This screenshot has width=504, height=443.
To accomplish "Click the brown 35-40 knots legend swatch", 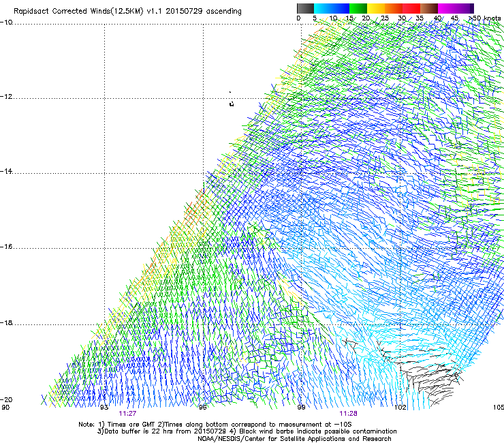I will [x=429, y=8].
